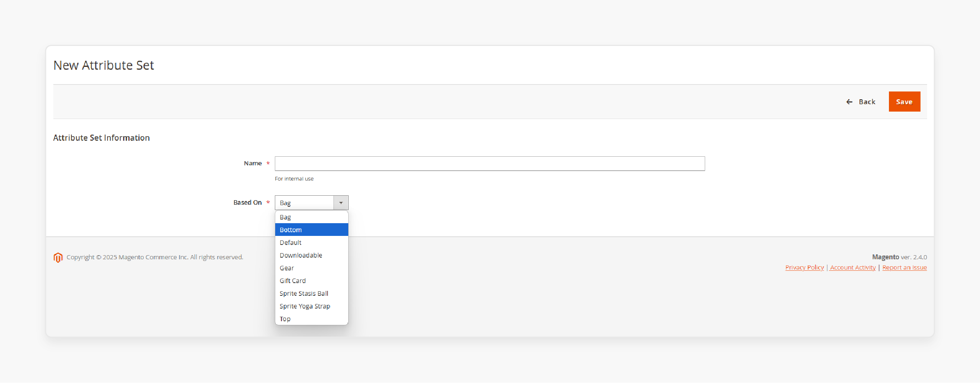Image resolution: width=980 pixels, height=384 pixels.
Task: Click the 'For internal use' hint text
Action: tap(294, 179)
